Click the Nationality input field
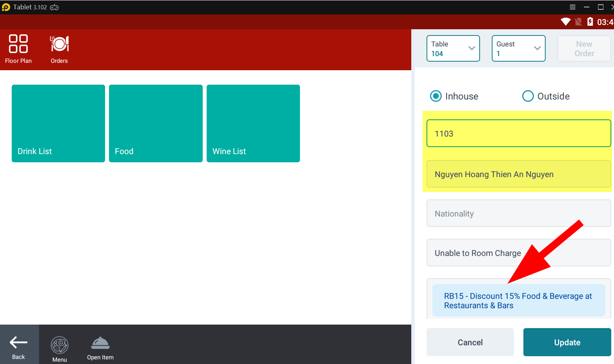The width and height of the screenshot is (614, 364). (519, 213)
